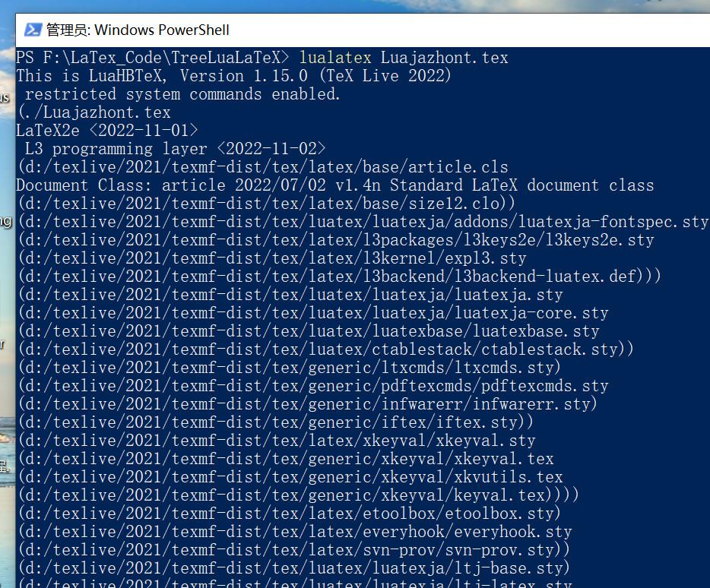Click the pdftexcmds.sty path line
The width and height of the screenshot is (710, 588).
click(312, 386)
